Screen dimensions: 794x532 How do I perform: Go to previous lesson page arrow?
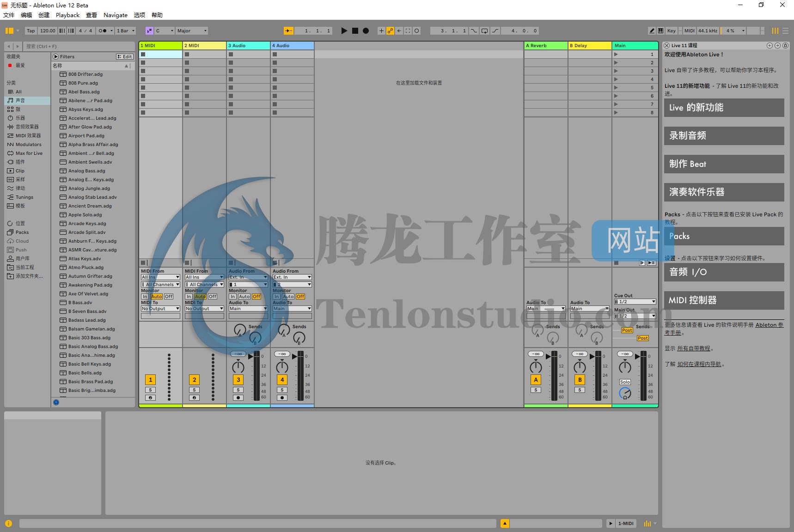pos(770,45)
